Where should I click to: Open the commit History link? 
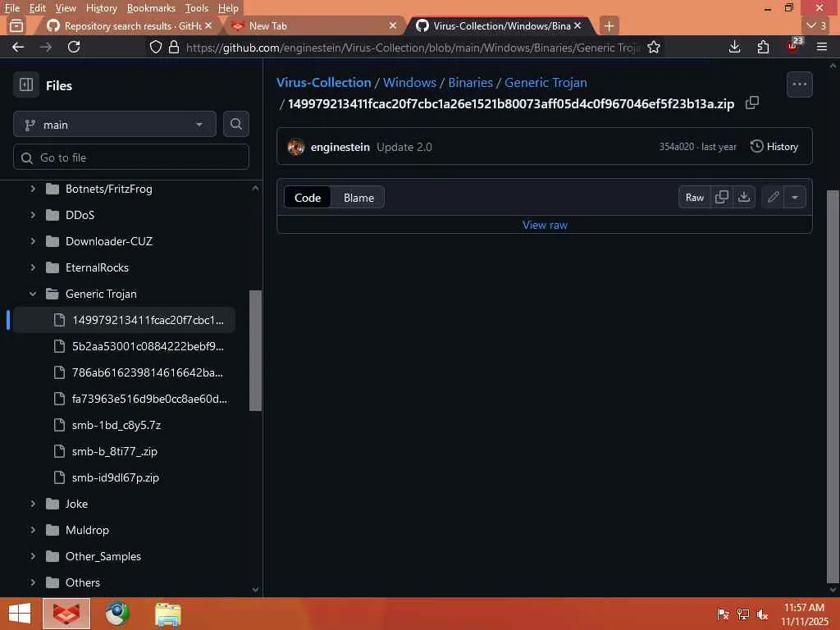(774, 146)
